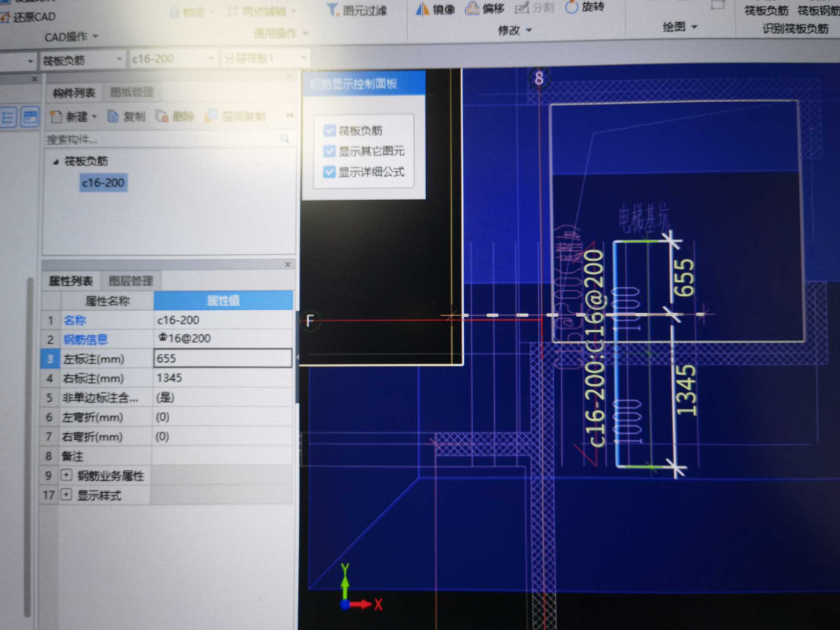Viewport: 840px width, 630px height.
Task: Switch to the 图纸管理 tab
Action: point(132,92)
